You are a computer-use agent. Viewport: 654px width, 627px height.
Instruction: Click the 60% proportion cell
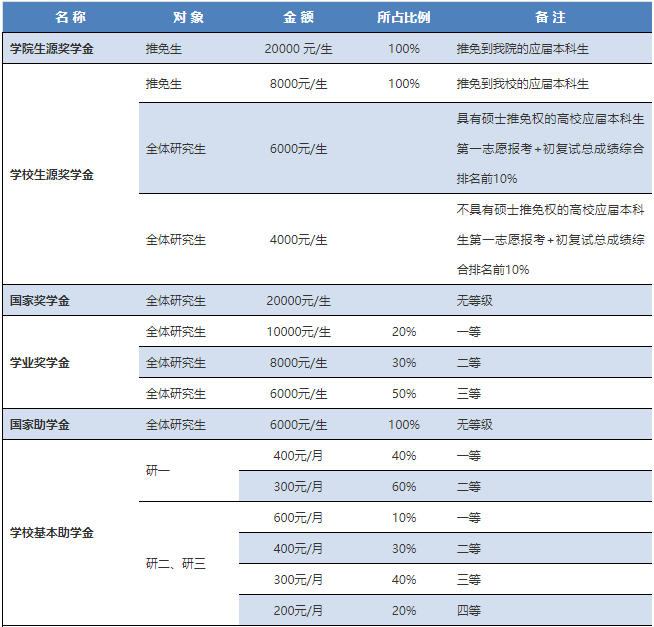coord(404,486)
